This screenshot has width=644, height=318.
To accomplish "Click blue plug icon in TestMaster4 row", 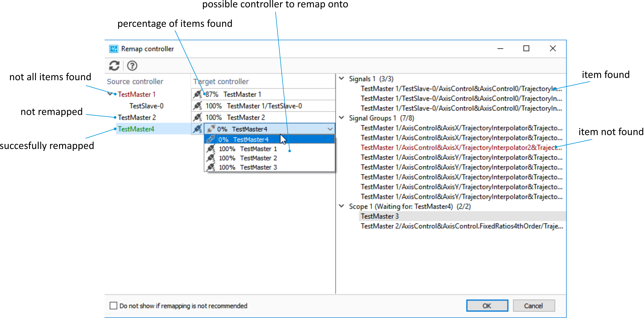I will (197, 129).
